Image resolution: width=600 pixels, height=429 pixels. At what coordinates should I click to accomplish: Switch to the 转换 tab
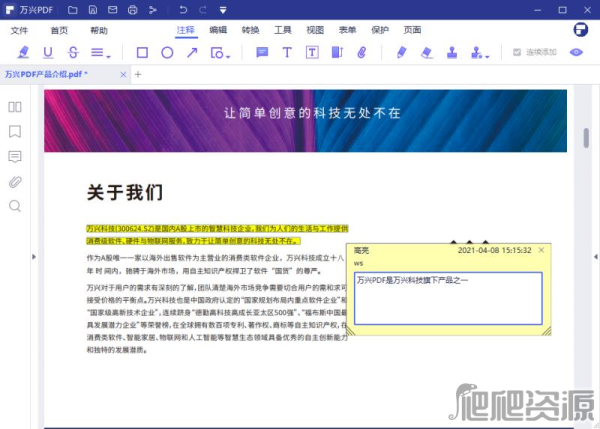click(x=251, y=30)
